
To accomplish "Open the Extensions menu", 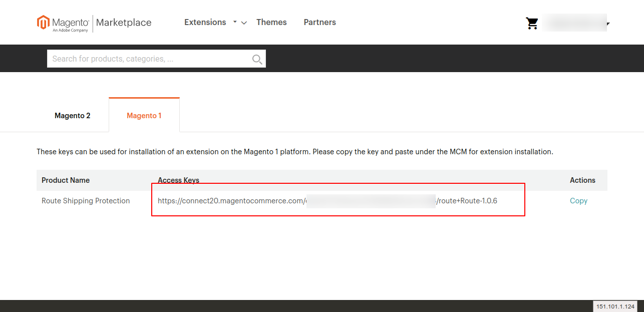I will [205, 23].
